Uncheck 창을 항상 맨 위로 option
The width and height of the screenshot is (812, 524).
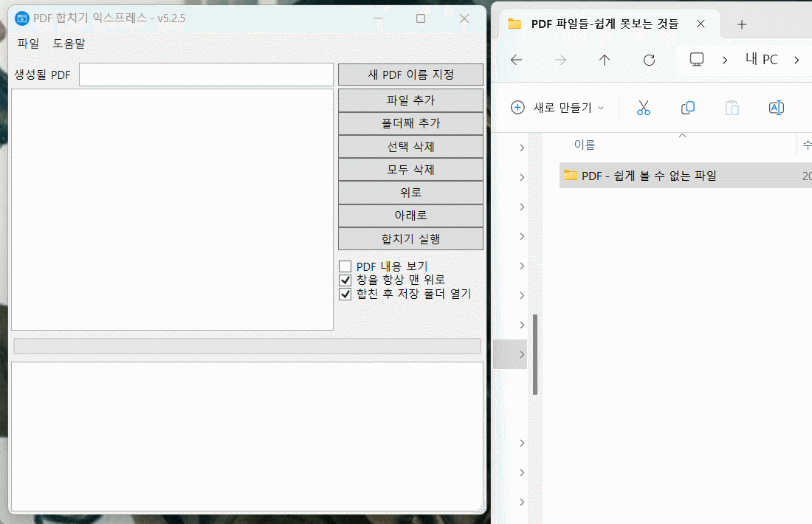pos(345,280)
